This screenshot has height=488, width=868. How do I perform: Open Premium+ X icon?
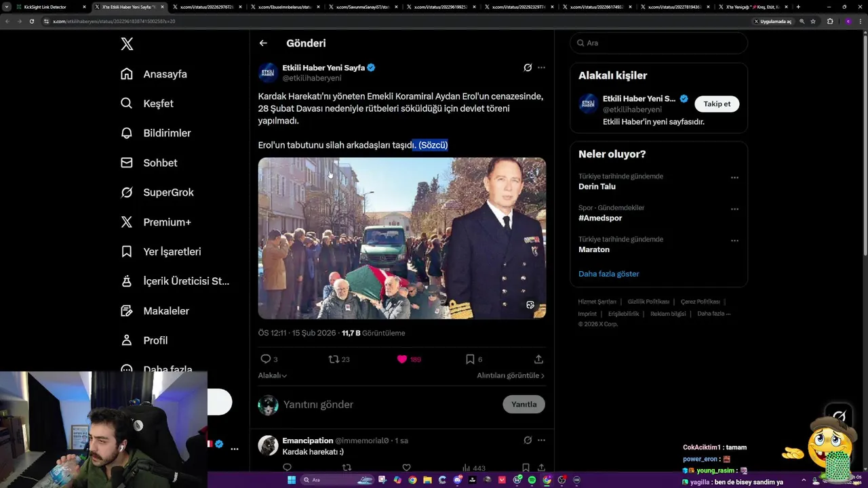(127, 222)
